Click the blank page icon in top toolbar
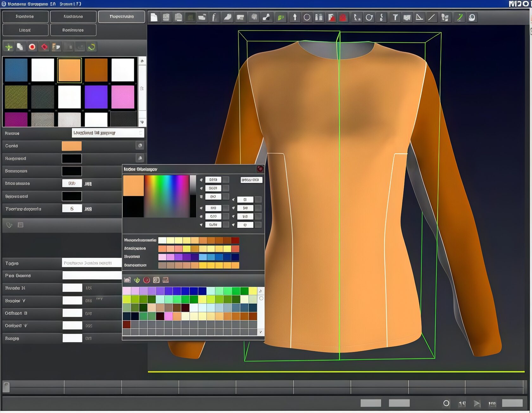This screenshot has height=413, width=532. click(154, 17)
